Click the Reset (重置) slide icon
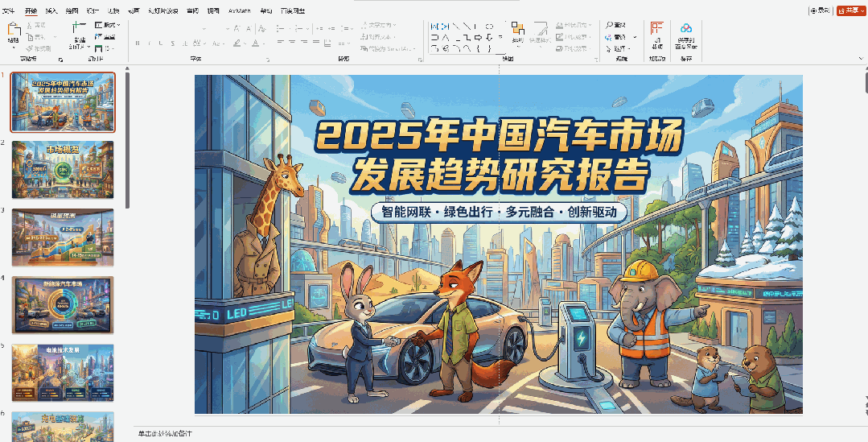 coord(98,36)
